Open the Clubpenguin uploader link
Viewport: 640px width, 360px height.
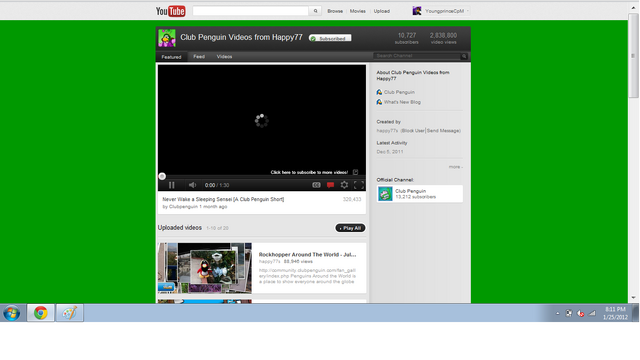click(183, 207)
